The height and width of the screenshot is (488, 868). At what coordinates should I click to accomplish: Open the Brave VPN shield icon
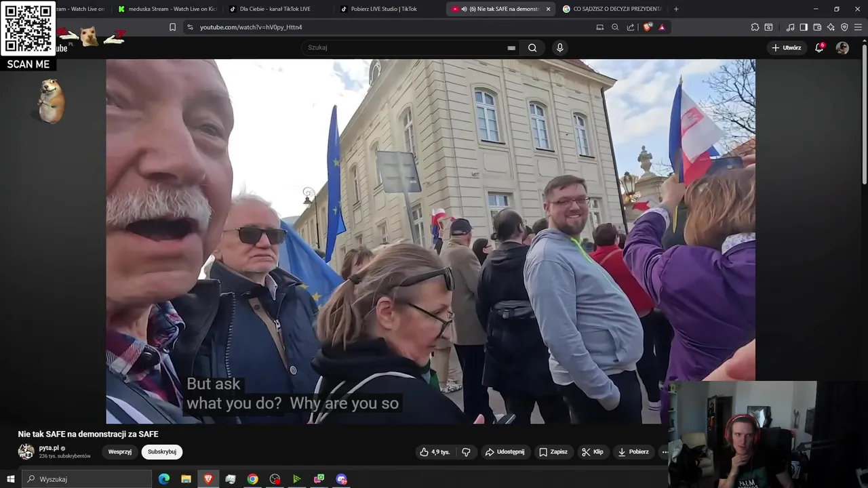(x=844, y=27)
